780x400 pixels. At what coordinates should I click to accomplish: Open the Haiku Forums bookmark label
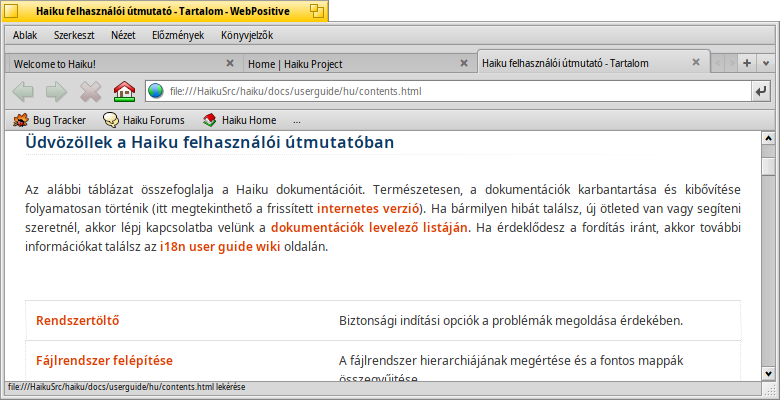154,120
